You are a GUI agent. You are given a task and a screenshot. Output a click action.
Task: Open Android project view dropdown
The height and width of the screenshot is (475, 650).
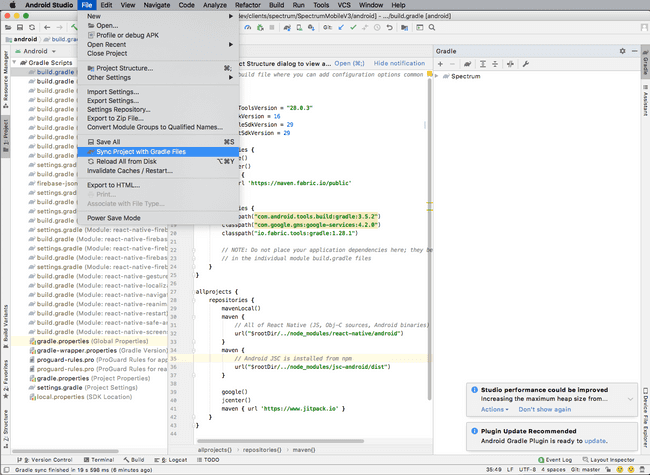tap(36, 51)
